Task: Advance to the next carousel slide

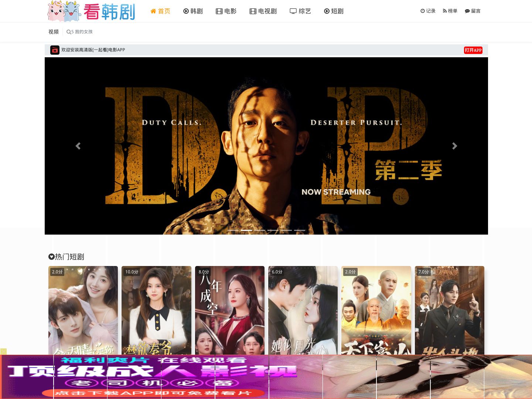Action: click(x=455, y=146)
